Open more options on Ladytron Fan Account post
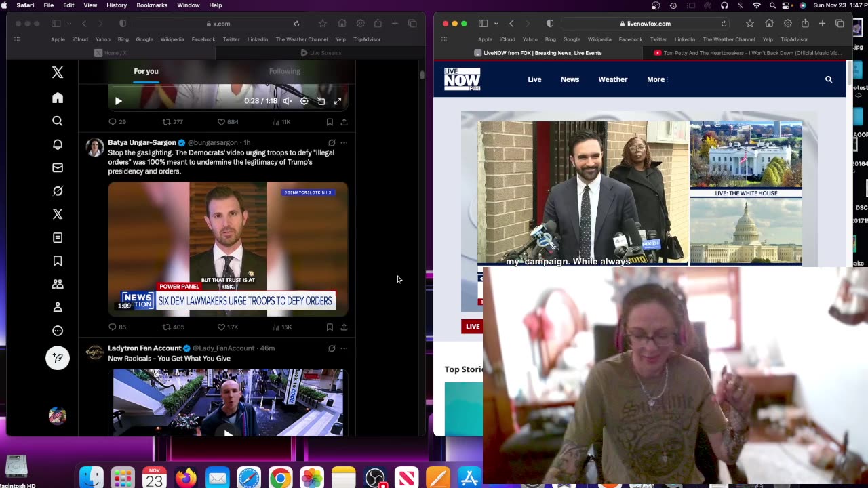 tap(344, 348)
